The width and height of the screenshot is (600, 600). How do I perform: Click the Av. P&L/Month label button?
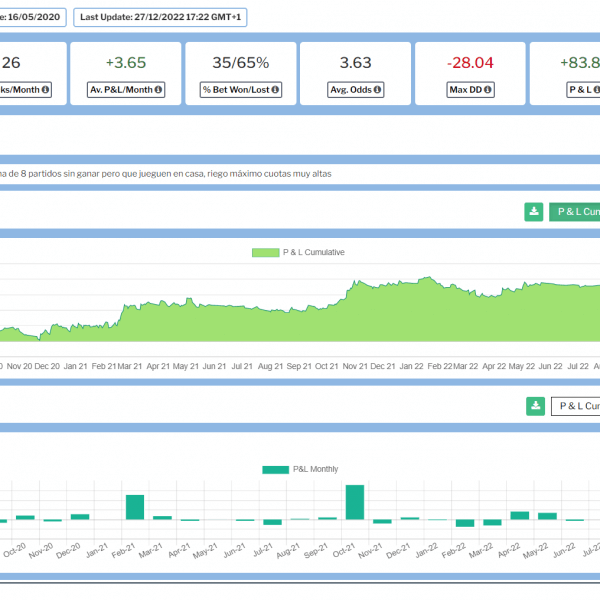click(126, 90)
